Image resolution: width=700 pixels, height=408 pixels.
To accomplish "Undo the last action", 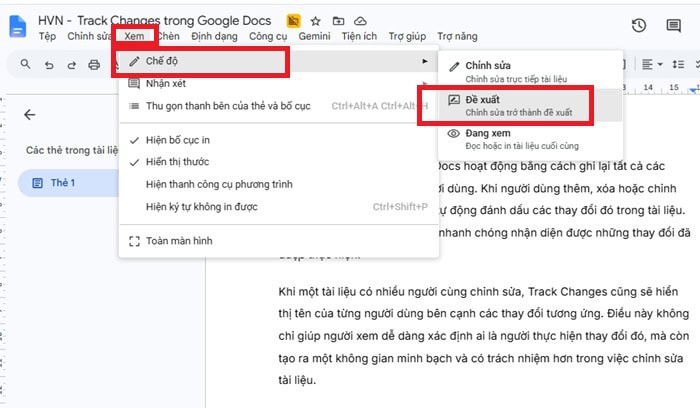I will [49, 65].
